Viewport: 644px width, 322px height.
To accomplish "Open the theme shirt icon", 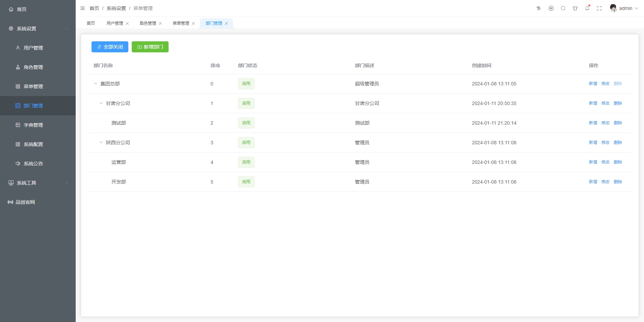I will click(575, 8).
